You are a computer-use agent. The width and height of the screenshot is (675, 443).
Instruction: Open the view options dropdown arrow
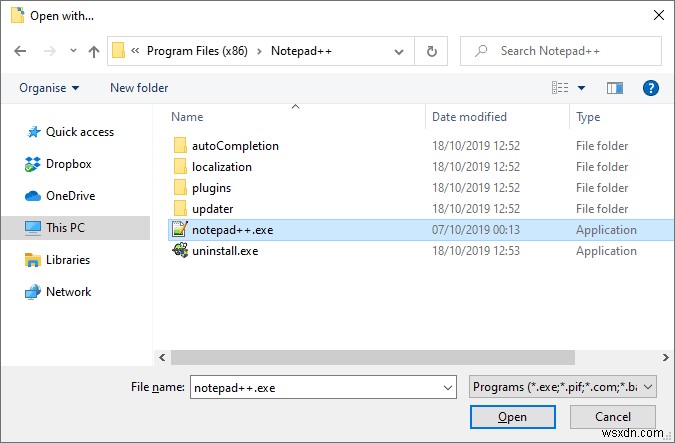pyautogui.click(x=581, y=88)
